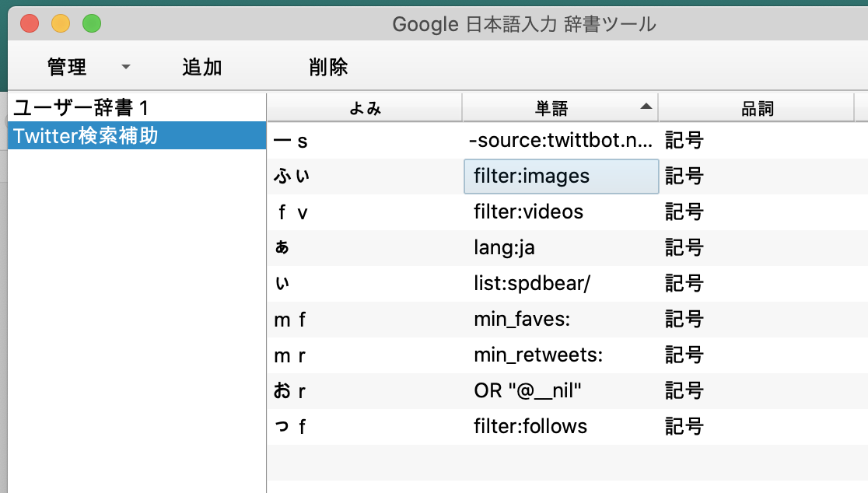Screen dimensions: 868x493
Task: Select ユーザー辞書 1 in the dictionary list
Action: tap(80, 107)
